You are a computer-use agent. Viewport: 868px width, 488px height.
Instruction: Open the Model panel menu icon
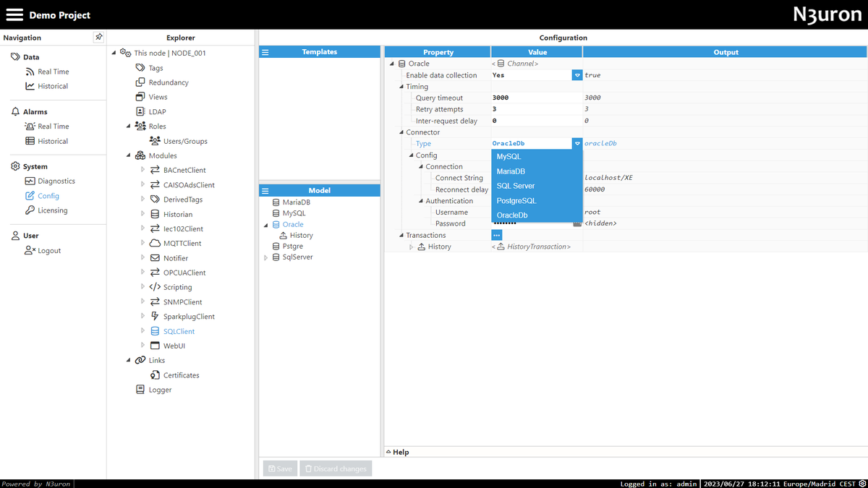pyautogui.click(x=265, y=191)
